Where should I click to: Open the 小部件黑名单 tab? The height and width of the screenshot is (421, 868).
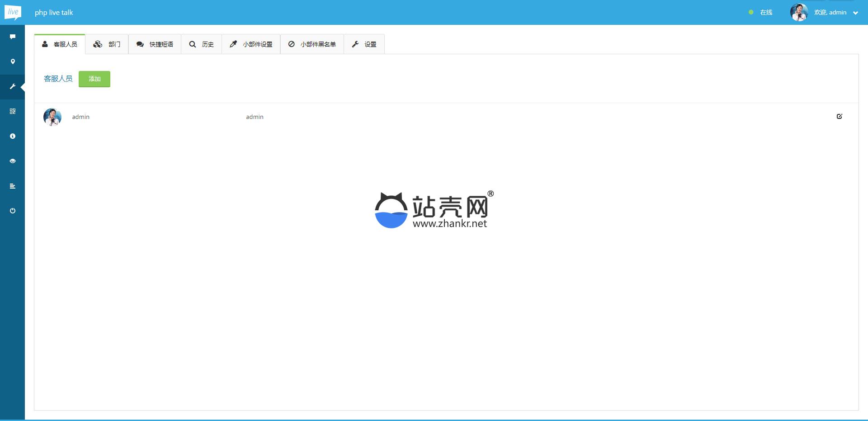pos(312,44)
